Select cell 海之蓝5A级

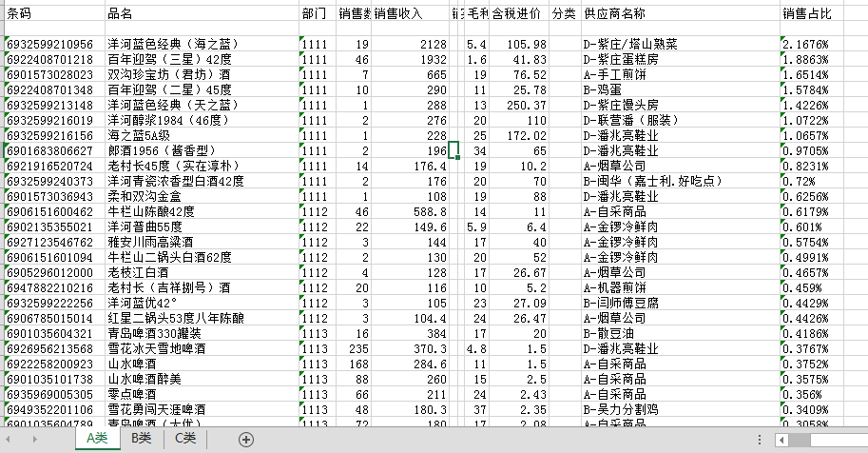[x=203, y=135]
